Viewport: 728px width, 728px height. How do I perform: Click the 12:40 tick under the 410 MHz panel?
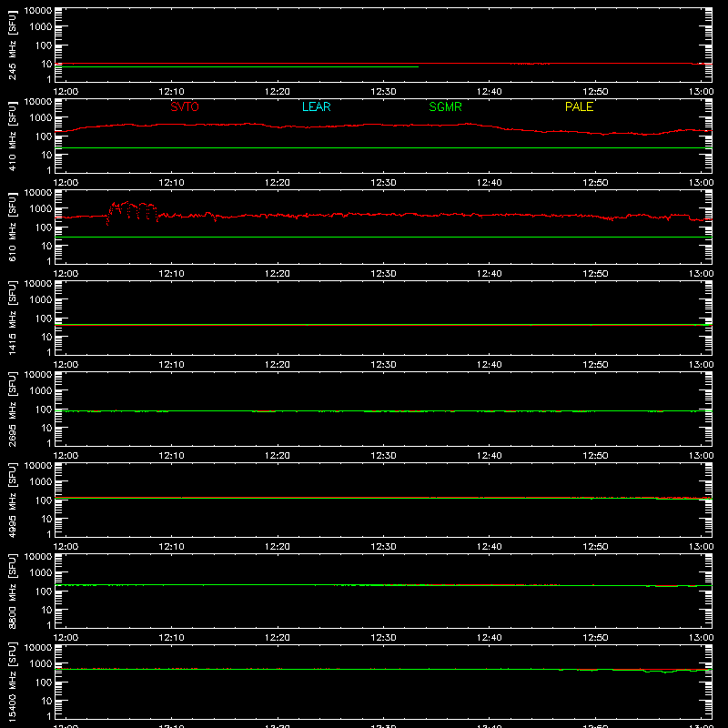click(490, 183)
